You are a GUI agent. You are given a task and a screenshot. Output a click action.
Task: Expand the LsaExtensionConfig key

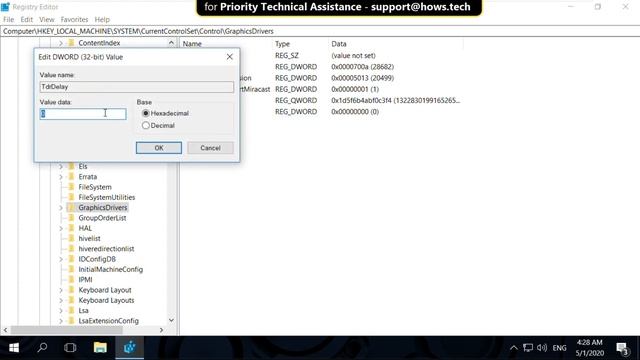point(61,321)
